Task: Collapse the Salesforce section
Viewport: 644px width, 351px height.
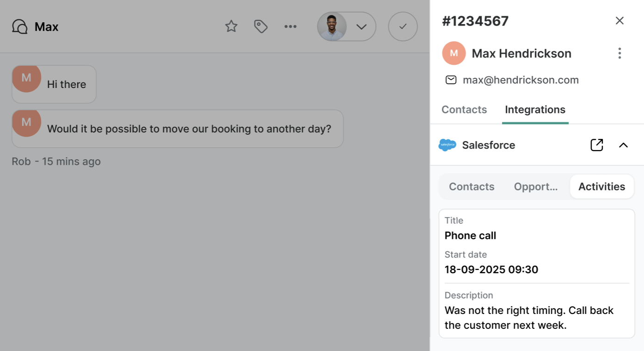Action: pyautogui.click(x=624, y=145)
